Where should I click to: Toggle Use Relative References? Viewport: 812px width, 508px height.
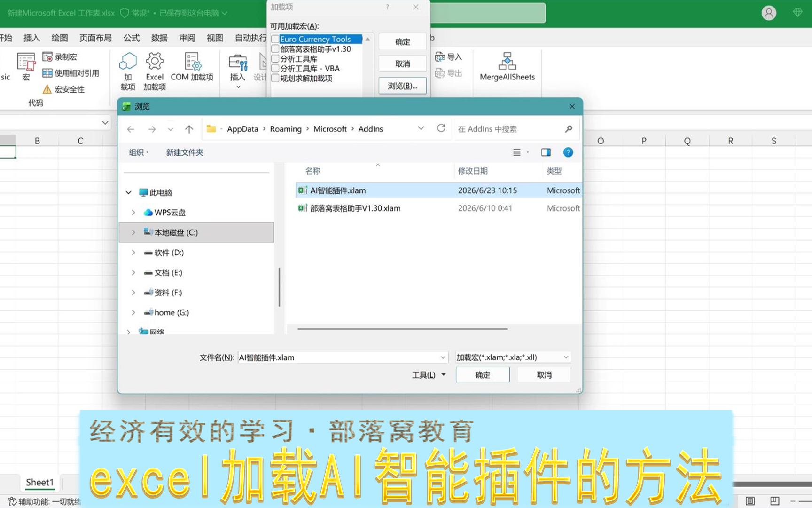pos(70,73)
